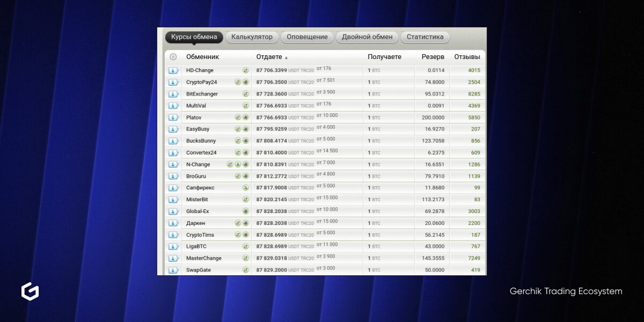Image resolution: width=644 pixels, height=322 pixels.
Task: Open the 8285 reviews of BitExchanger
Action: [x=474, y=94]
